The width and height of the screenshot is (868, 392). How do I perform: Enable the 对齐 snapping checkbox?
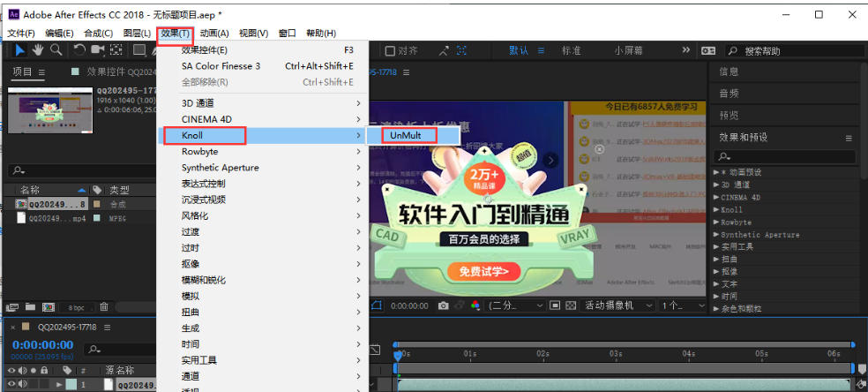(x=389, y=50)
